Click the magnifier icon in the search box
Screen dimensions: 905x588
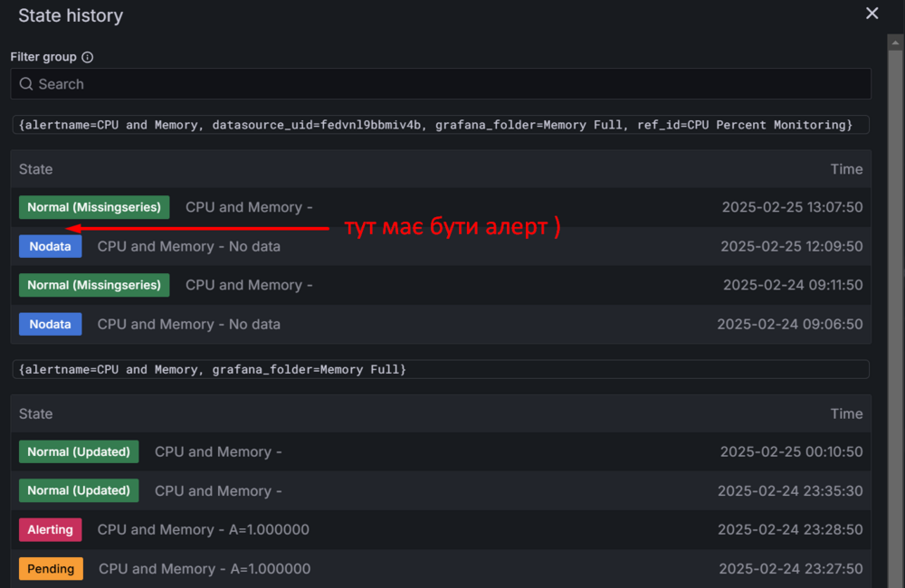point(26,84)
